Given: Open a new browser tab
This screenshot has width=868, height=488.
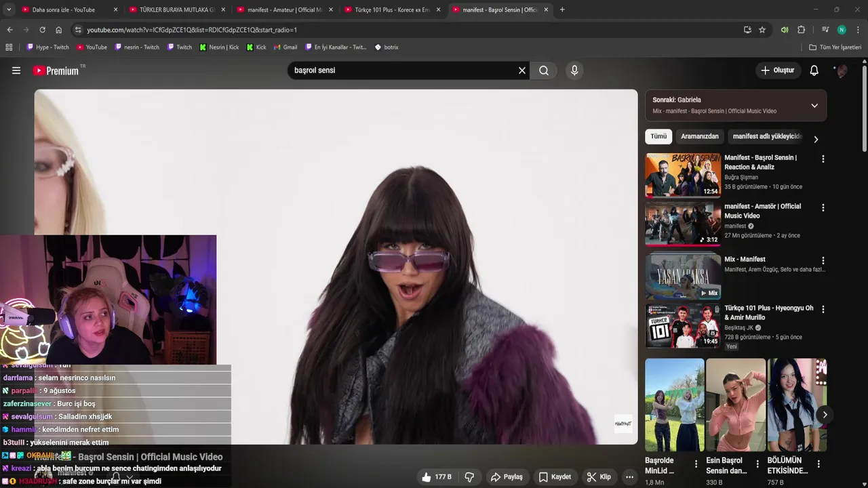Looking at the screenshot, I should [x=562, y=9].
